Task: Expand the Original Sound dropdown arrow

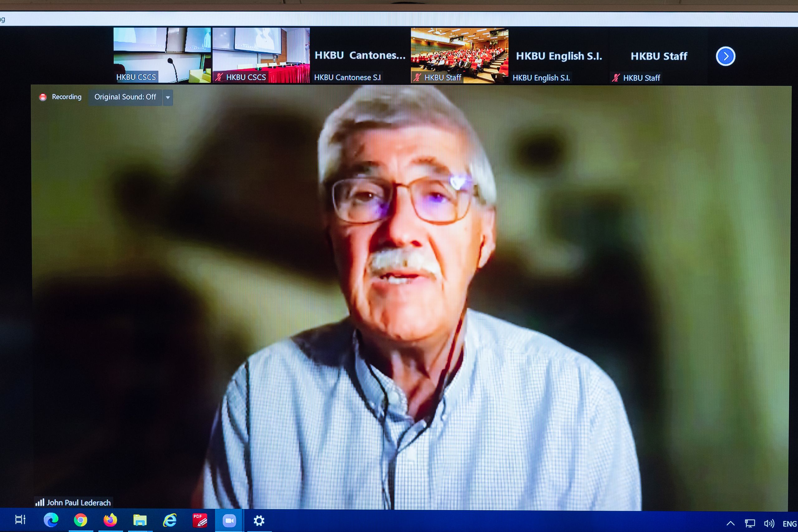Action: click(168, 97)
